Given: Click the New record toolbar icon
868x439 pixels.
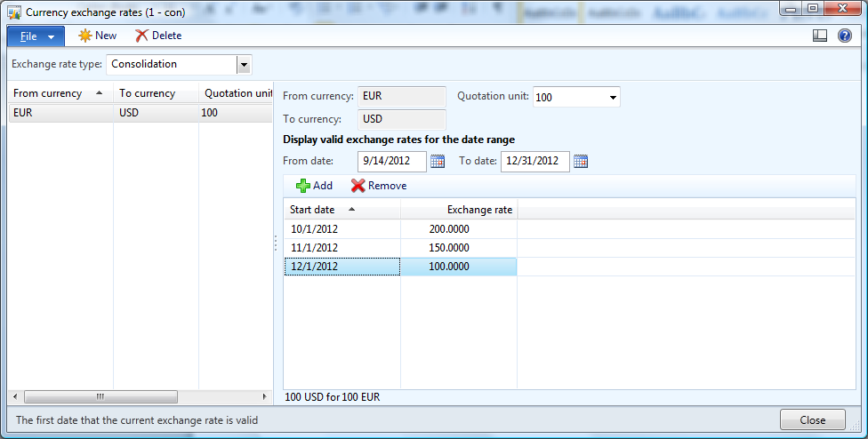Looking at the screenshot, I should (x=85, y=36).
